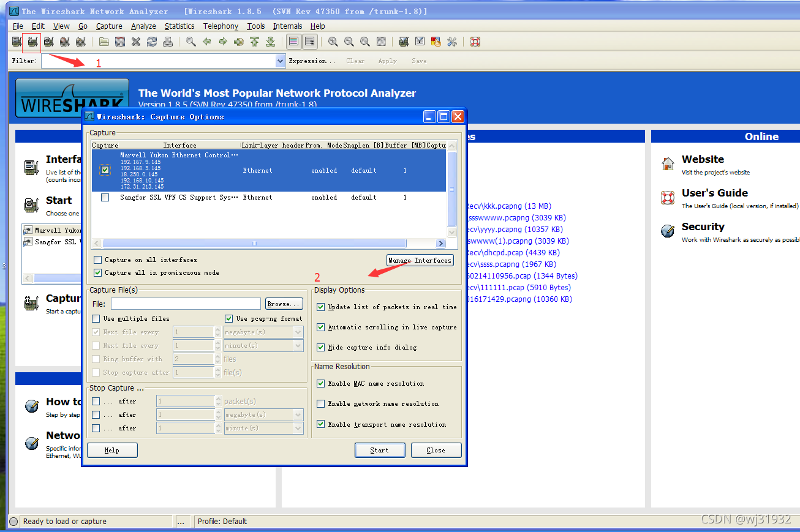
Task: Open the Telephony menu
Action: tap(221, 26)
